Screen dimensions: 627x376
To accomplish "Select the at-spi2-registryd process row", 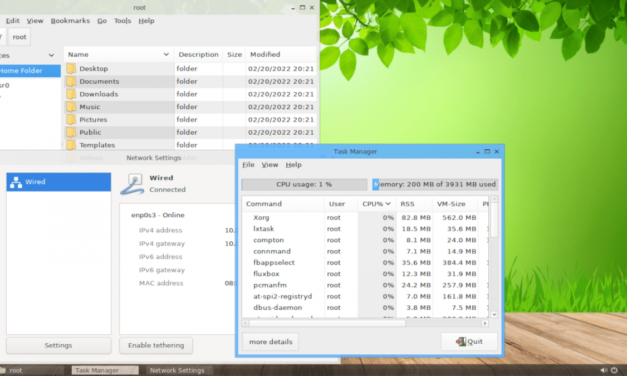I will 365,296.
